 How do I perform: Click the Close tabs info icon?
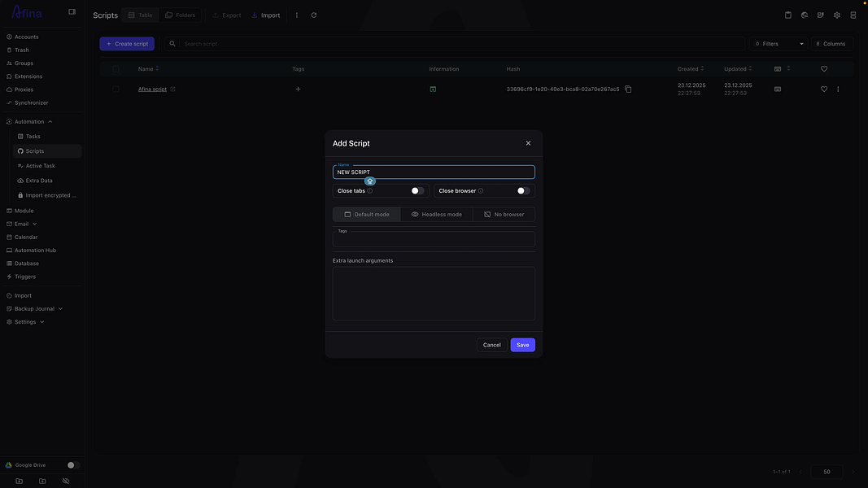click(370, 191)
